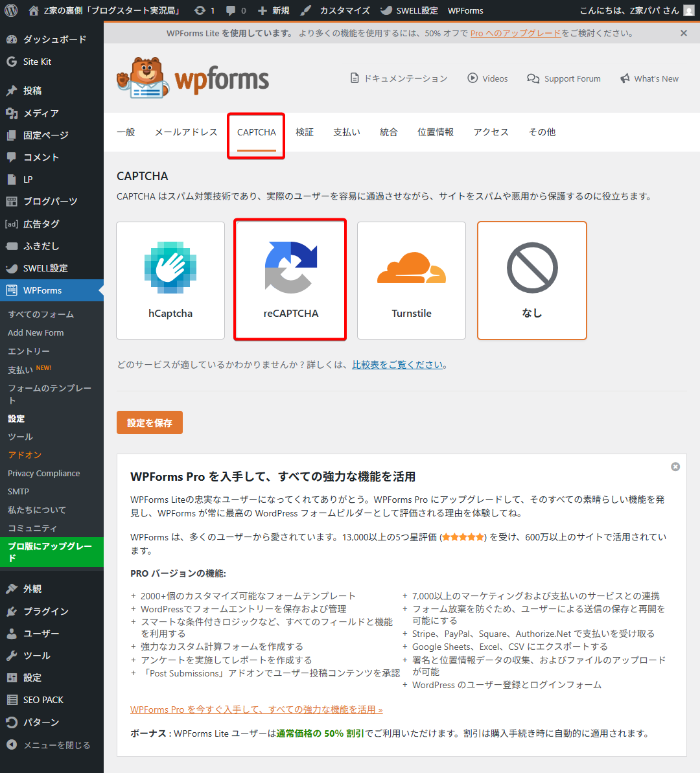Click the 設定を保存 button

click(x=150, y=422)
